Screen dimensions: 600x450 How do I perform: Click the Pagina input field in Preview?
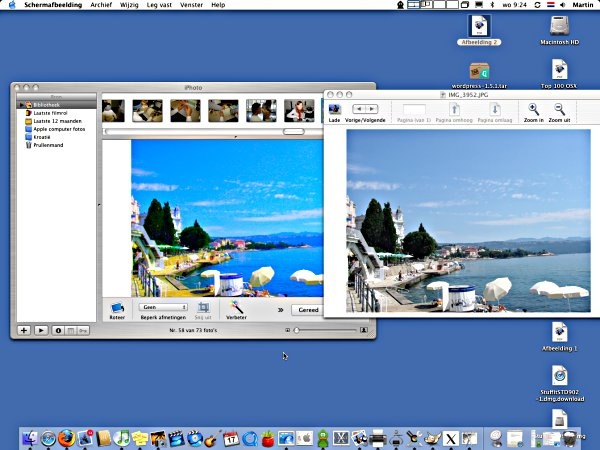point(414,109)
